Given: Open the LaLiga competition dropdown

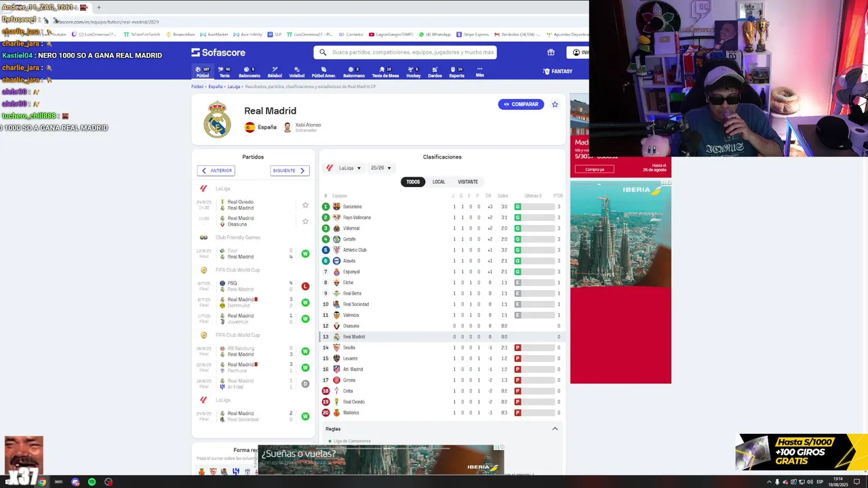Looking at the screenshot, I should [x=344, y=168].
